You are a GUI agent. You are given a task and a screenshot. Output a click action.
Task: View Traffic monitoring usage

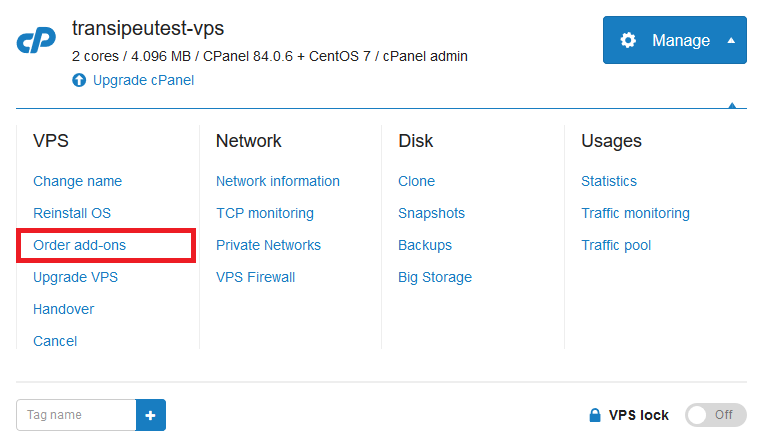636,213
